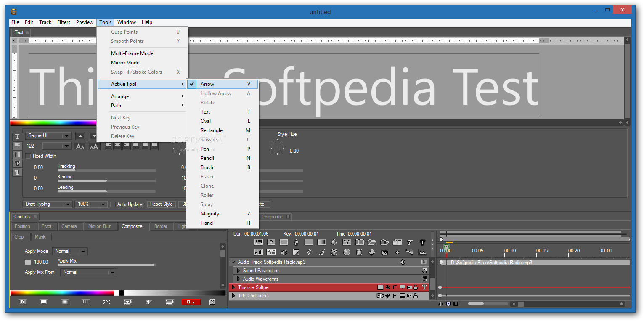Expand the Title Container1 track
The image size is (644, 321).
pyautogui.click(x=233, y=296)
